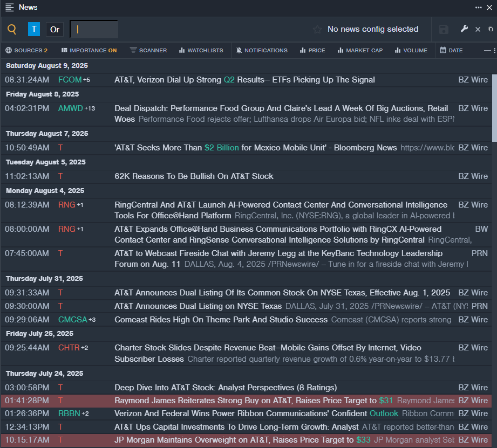497x448 pixels.
Task: Click the star icon to favorite news config
Action: click(317, 30)
